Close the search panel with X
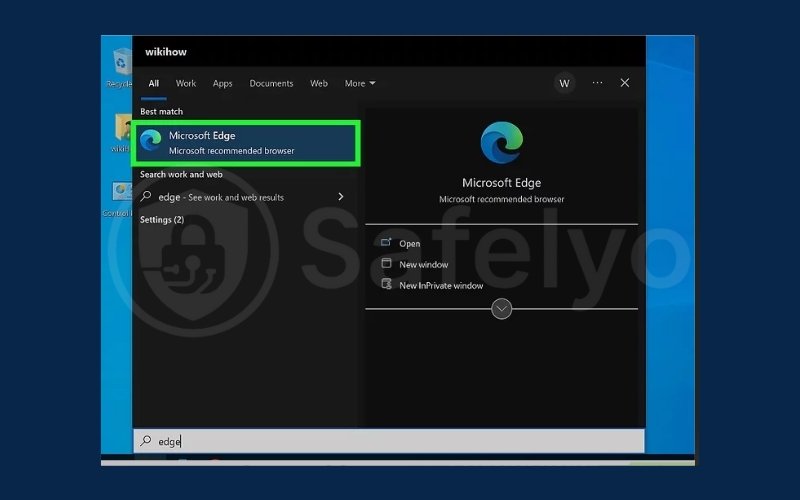Image resolution: width=800 pixels, height=500 pixels. pos(624,83)
